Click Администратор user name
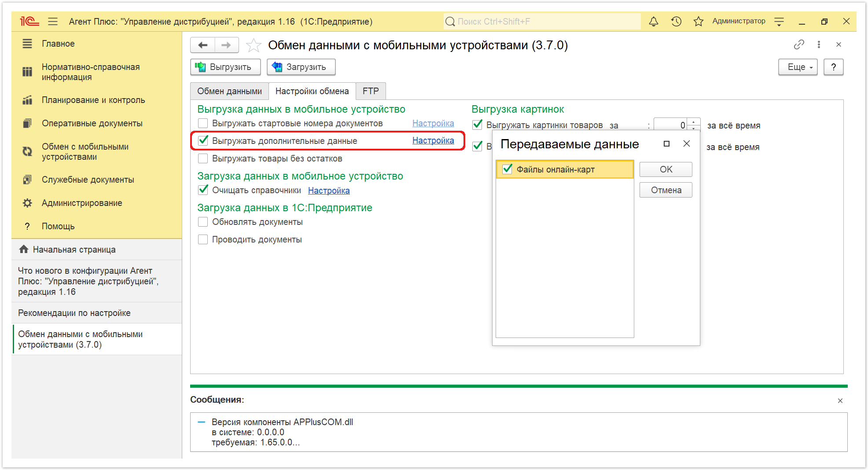Screen dimensions: 868x470 coord(739,21)
